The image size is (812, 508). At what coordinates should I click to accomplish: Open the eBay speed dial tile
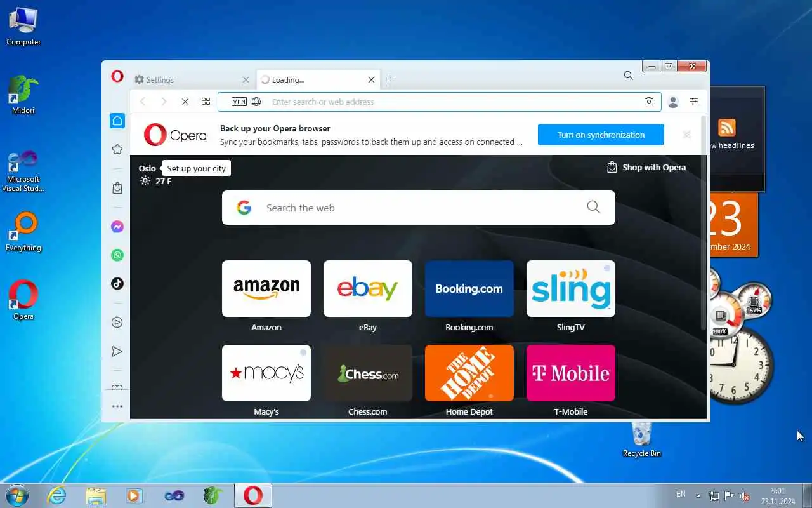coord(368,288)
